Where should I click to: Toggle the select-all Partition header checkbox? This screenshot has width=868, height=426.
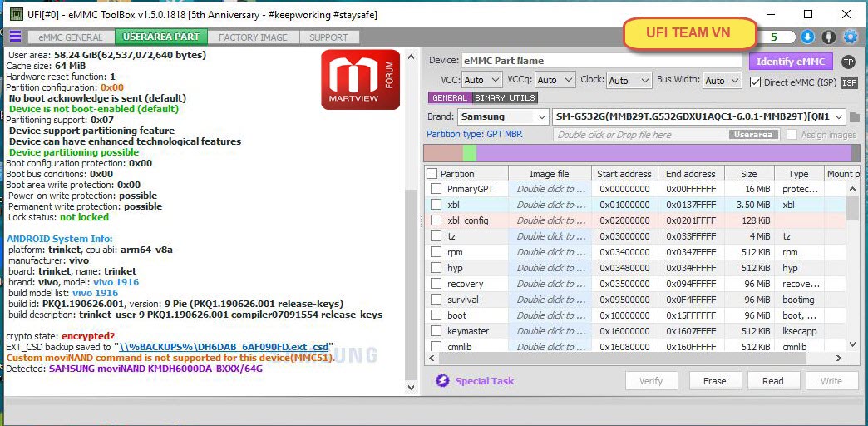tap(432, 173)
